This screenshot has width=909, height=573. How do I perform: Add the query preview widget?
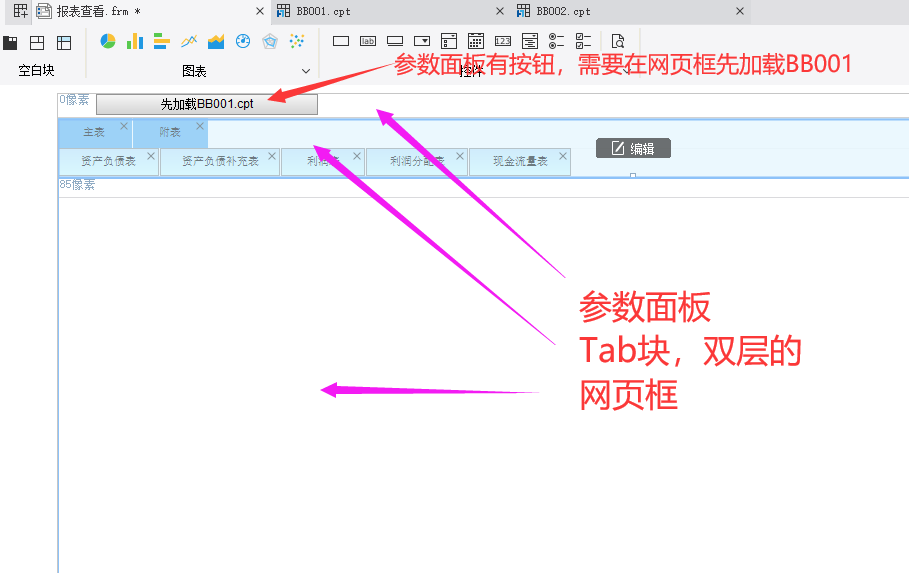618,41
